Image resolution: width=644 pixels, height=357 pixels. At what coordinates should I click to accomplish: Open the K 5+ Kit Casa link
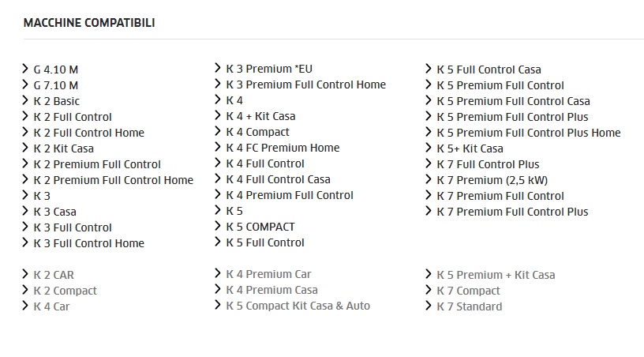470,148
